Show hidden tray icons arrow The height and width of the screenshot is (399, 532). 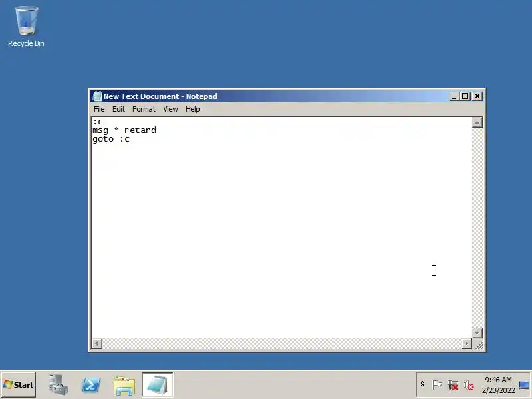click(422, 384)
